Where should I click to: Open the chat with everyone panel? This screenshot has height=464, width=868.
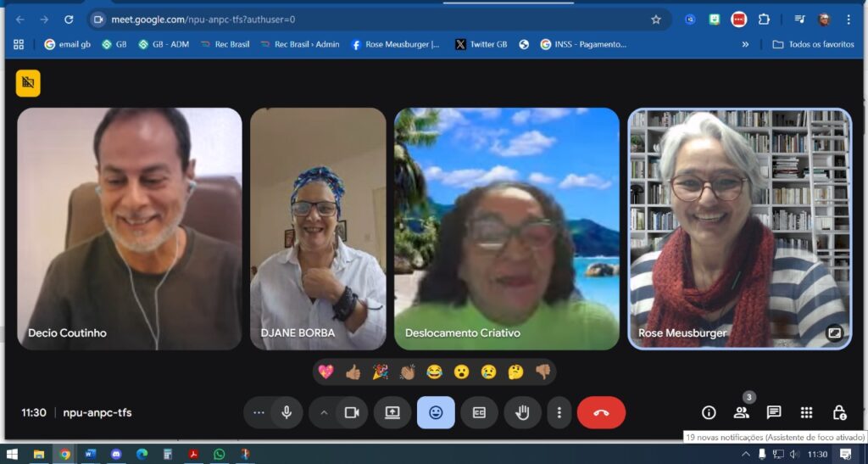pos(774,412)
